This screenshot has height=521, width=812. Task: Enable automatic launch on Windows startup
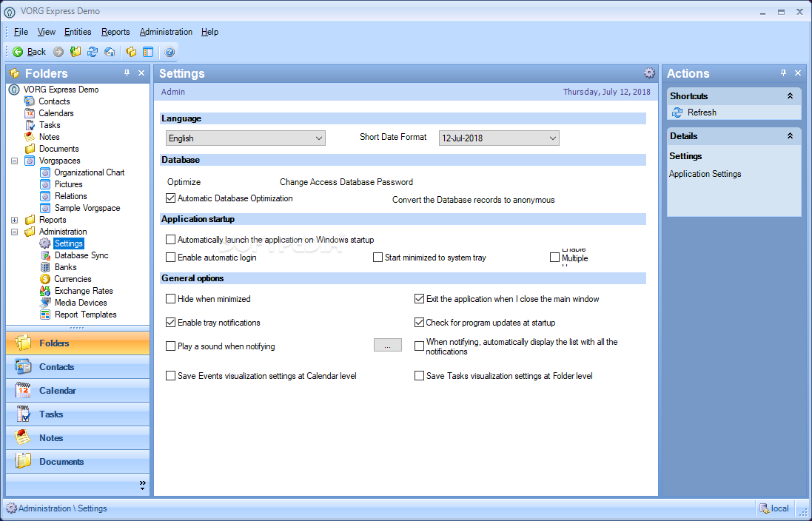170,240
